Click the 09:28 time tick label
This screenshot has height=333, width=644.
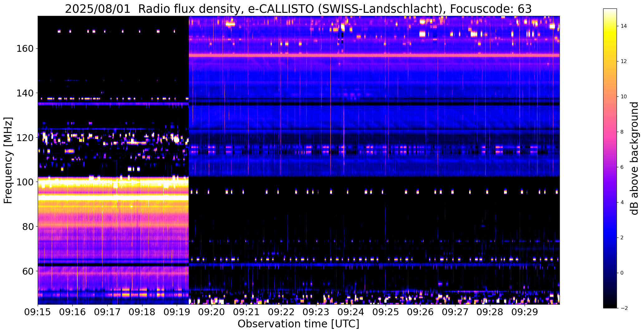[490, 312]
